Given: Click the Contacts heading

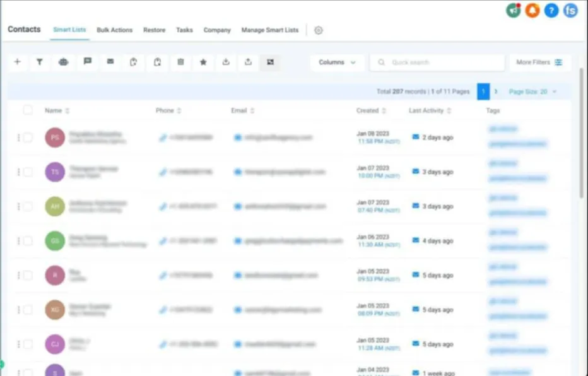Looking at the screenshot, I should (24, 29).
